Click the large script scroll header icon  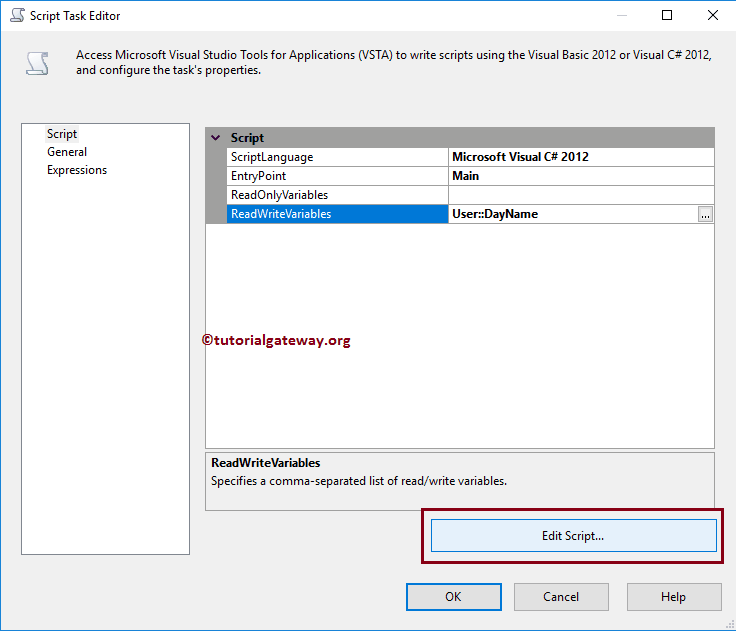click(x=38, y=63)
